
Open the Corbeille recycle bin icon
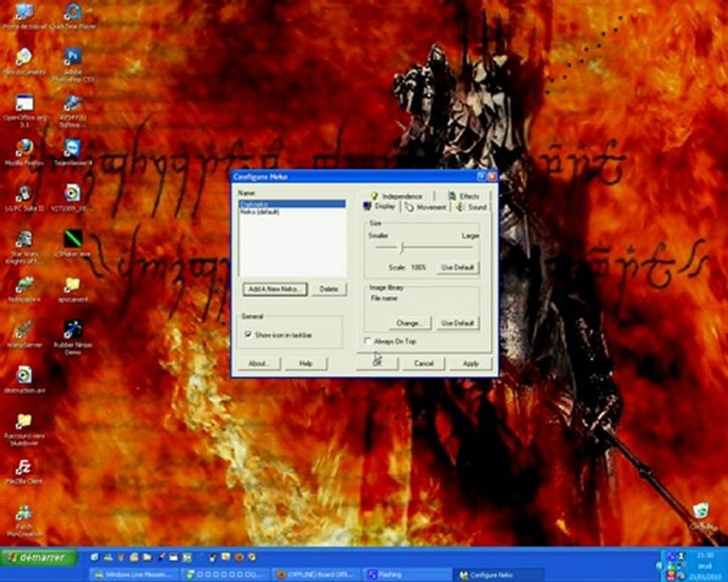pyautogui.click(x=702, y=516)
